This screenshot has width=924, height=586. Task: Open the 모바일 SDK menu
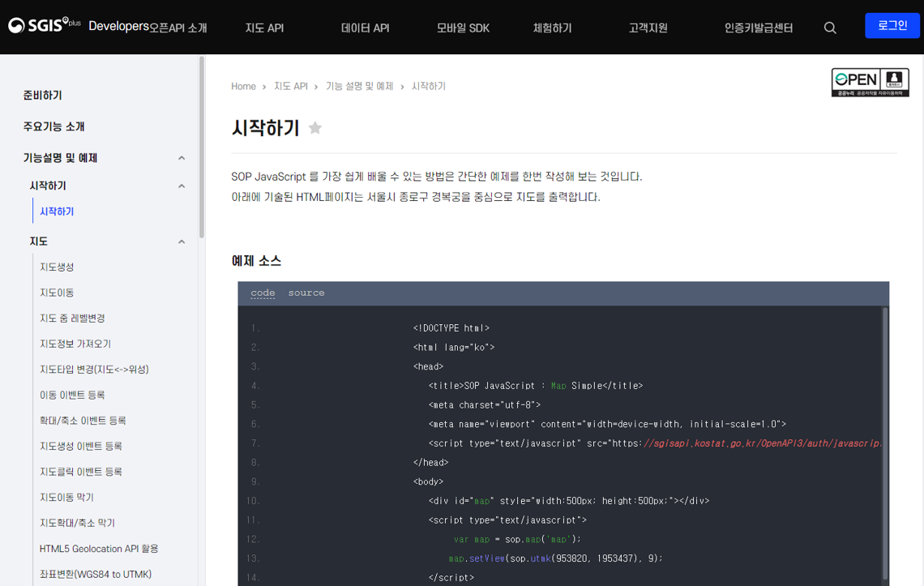[x=463, y=28]
